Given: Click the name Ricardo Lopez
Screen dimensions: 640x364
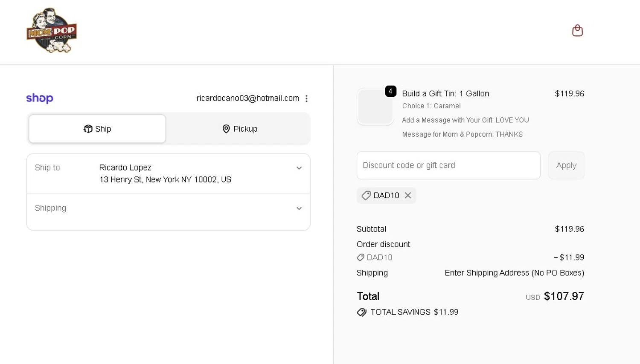Looking at the screenshot, I should click(125, 168).
